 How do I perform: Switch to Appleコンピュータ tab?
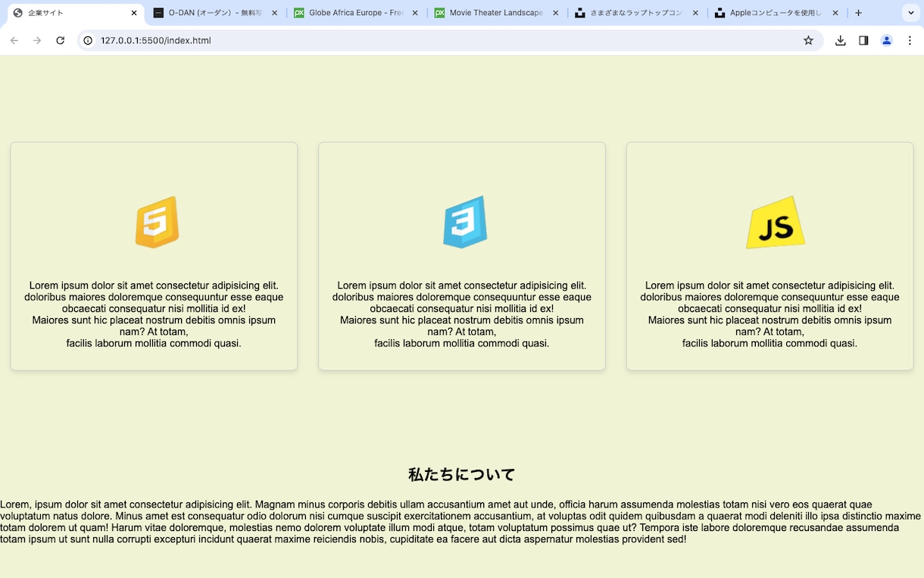pyautogui.click(x=776, y=13)
